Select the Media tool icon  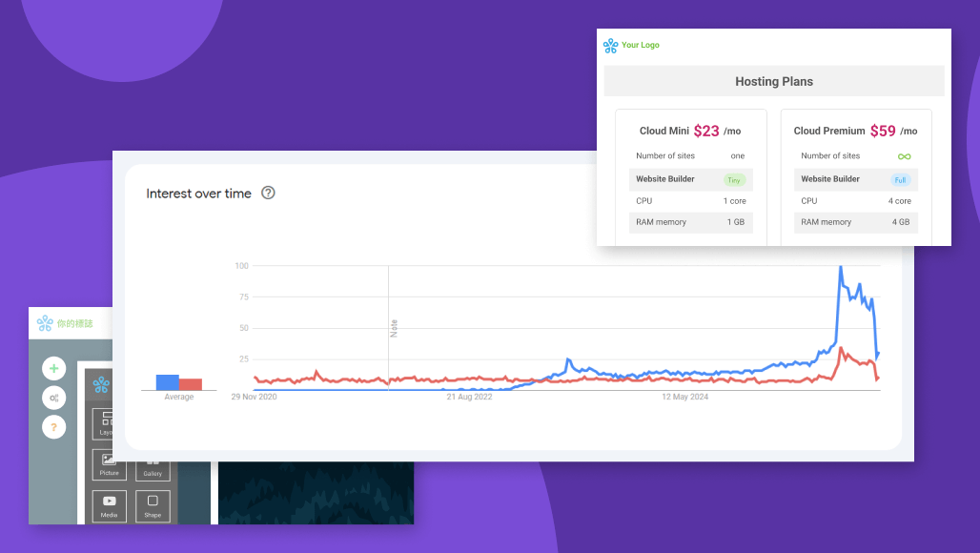click(x=108, y=505)
